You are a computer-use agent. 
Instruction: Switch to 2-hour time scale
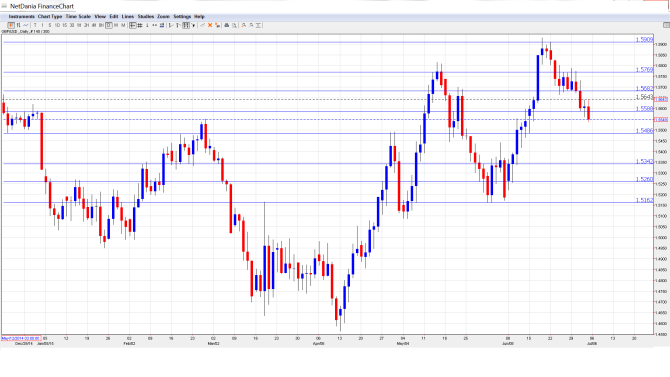pyautogui.click(x=86, y=25)
